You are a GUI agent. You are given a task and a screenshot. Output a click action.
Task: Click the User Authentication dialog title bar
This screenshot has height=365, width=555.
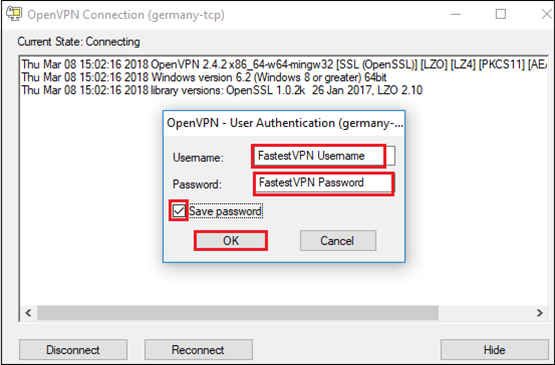click(x=284, y=123)
